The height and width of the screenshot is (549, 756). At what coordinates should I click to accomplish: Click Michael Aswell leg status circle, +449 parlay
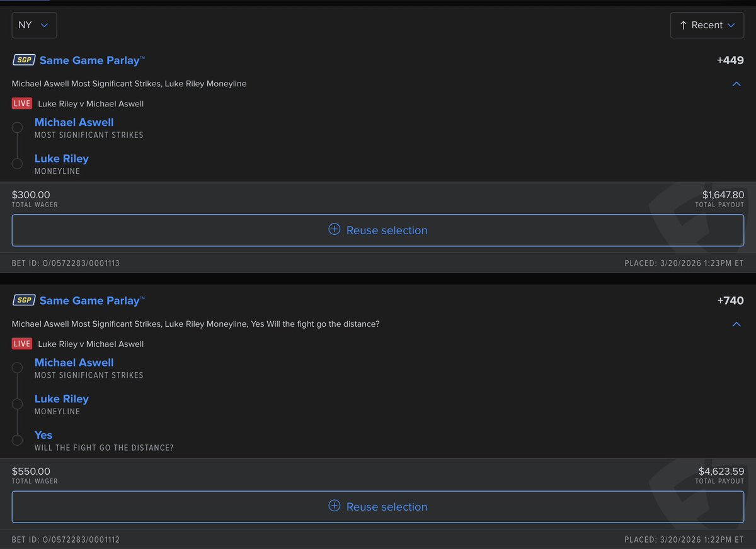click(x=18, y=127)
